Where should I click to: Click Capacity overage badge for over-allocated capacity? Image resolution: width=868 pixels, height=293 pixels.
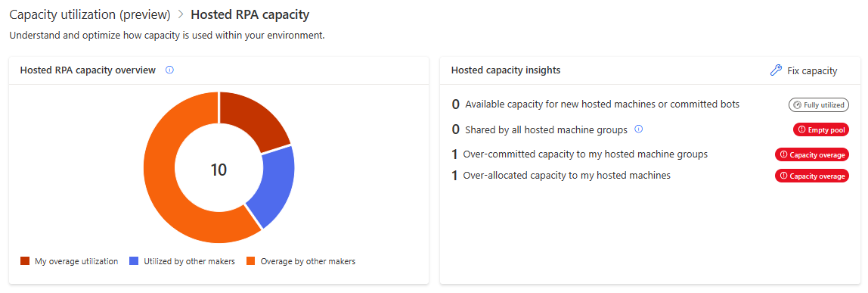[x=811, y=176]
